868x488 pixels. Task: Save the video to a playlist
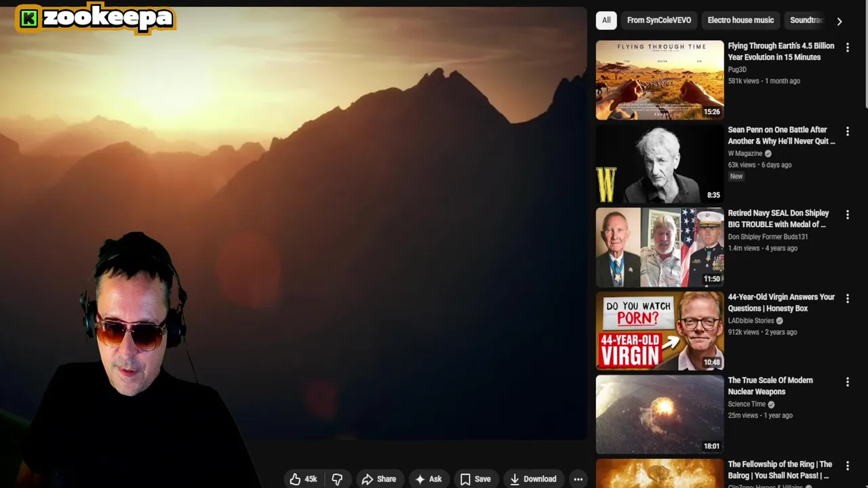click(475, 479)
